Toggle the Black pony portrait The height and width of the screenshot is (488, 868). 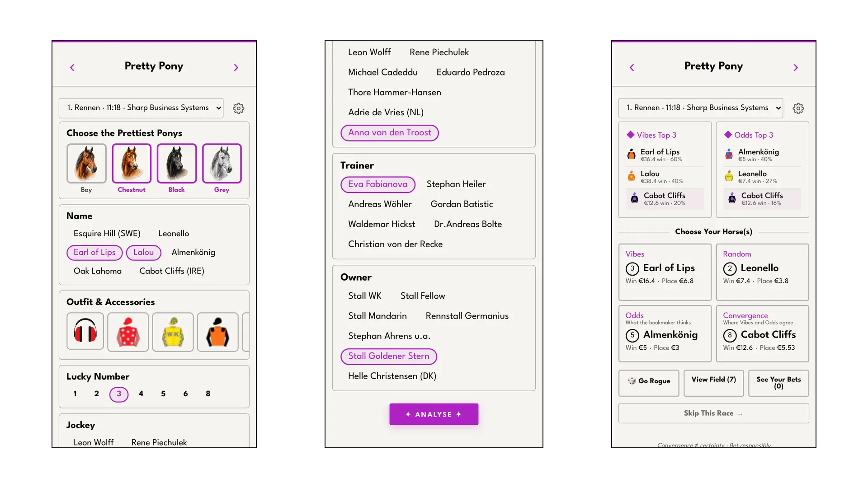(177, 163)
